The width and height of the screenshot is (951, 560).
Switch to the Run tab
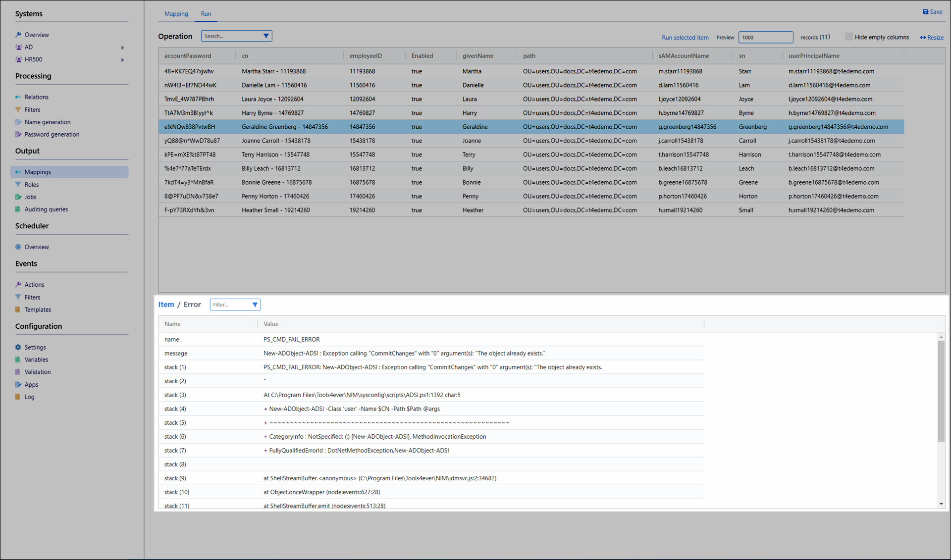click(207, 13)
